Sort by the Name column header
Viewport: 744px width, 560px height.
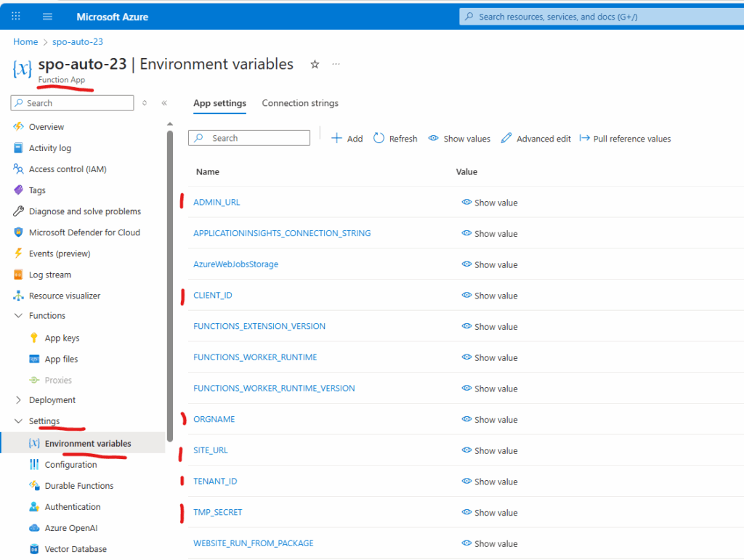pos(207,171)
